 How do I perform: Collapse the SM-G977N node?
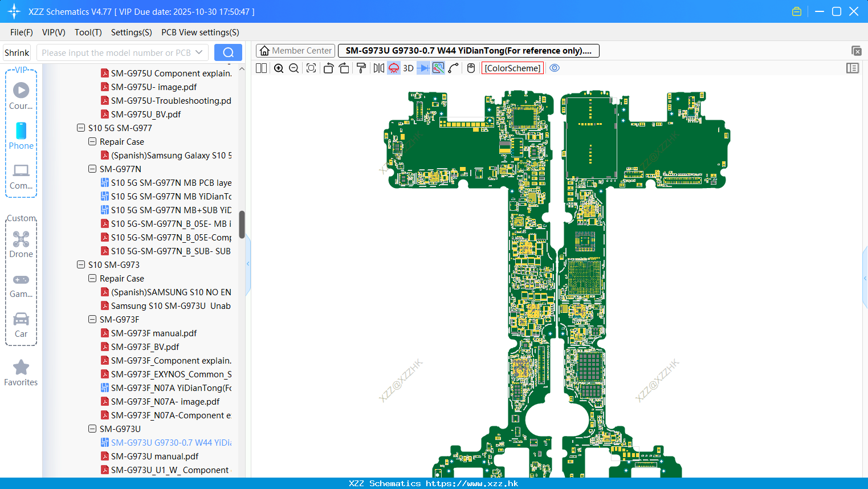[92, 169]
